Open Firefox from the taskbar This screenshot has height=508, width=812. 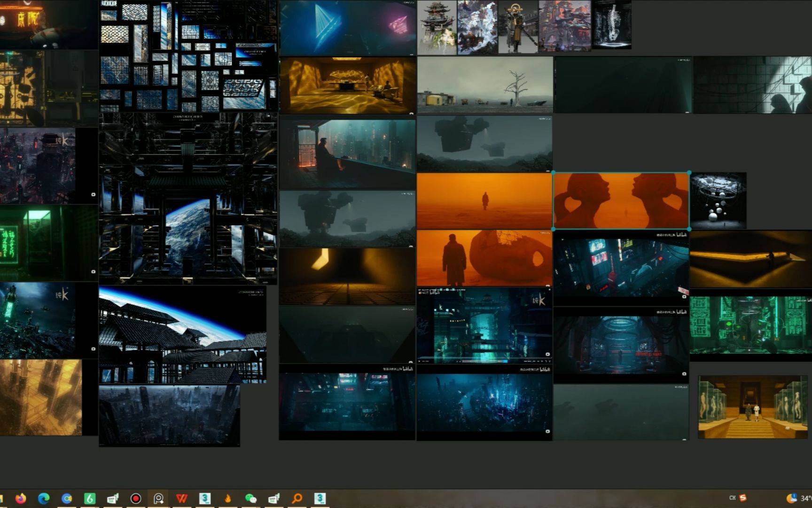tap(21, 498)
